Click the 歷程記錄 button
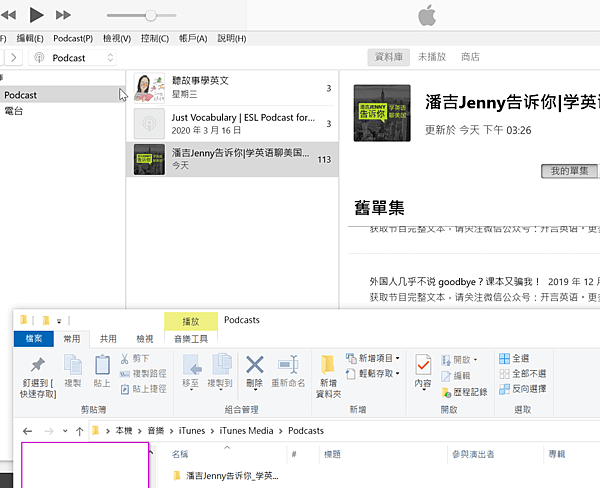The width and height of the screenshot is (600, 488). (465, 392)
